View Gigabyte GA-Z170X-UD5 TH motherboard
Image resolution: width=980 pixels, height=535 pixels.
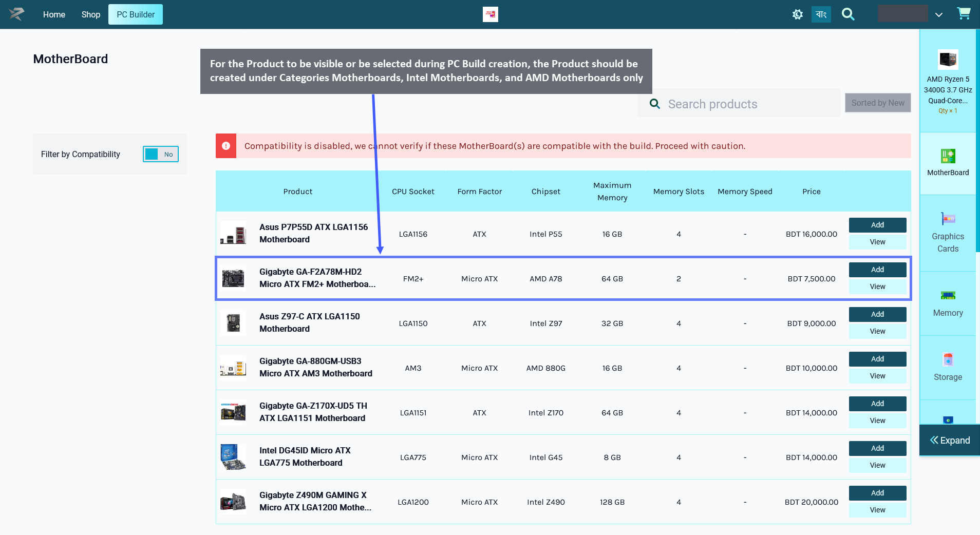877,421
